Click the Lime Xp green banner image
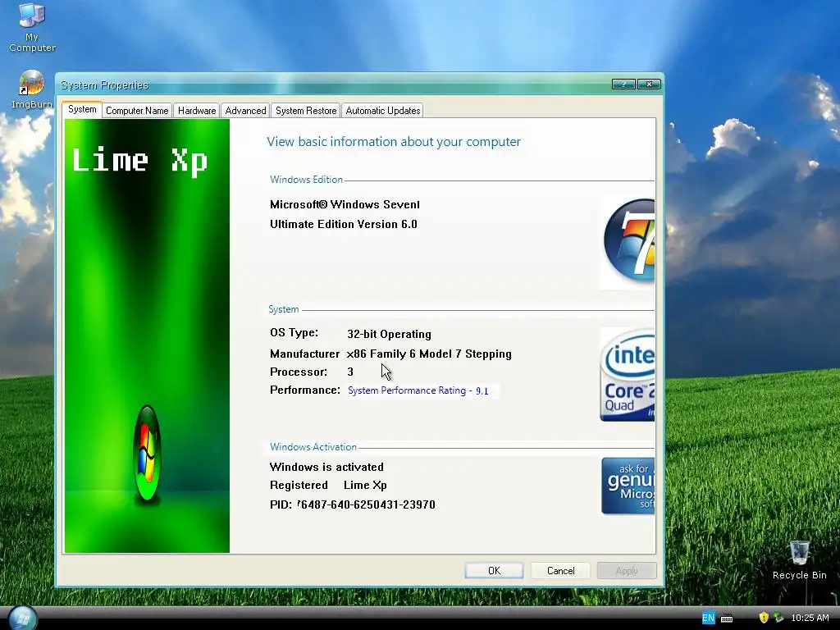Viewport: 840px width, 630px height. tap(148, 336)
